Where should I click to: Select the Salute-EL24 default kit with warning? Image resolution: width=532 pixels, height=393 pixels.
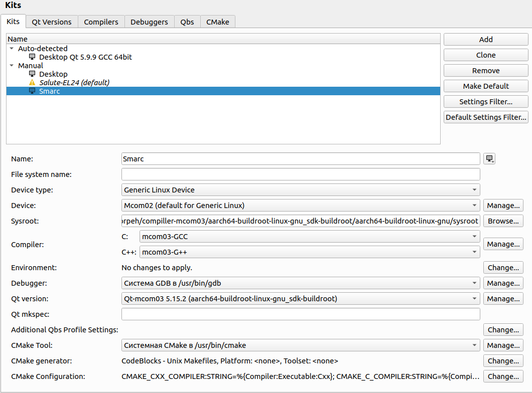[74, 83]
